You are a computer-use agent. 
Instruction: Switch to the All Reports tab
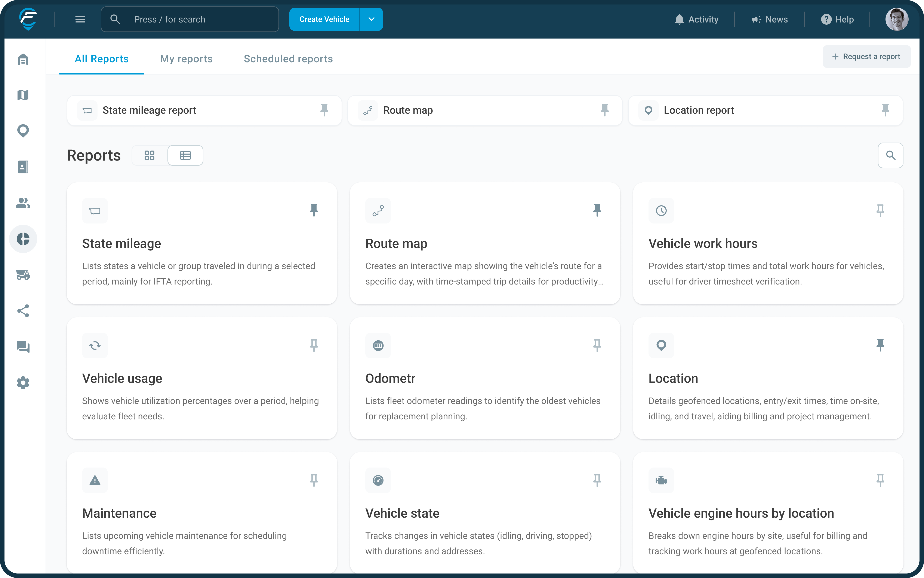[x=102, y=58]
